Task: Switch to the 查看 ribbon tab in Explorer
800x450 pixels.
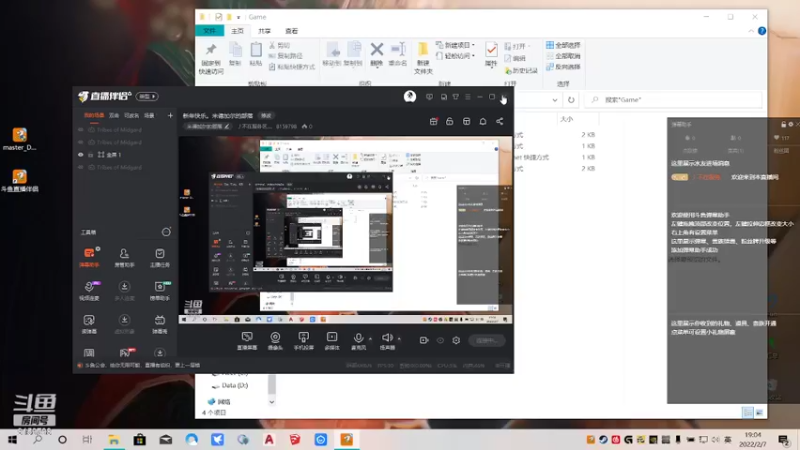Action: tap(291, 31)
